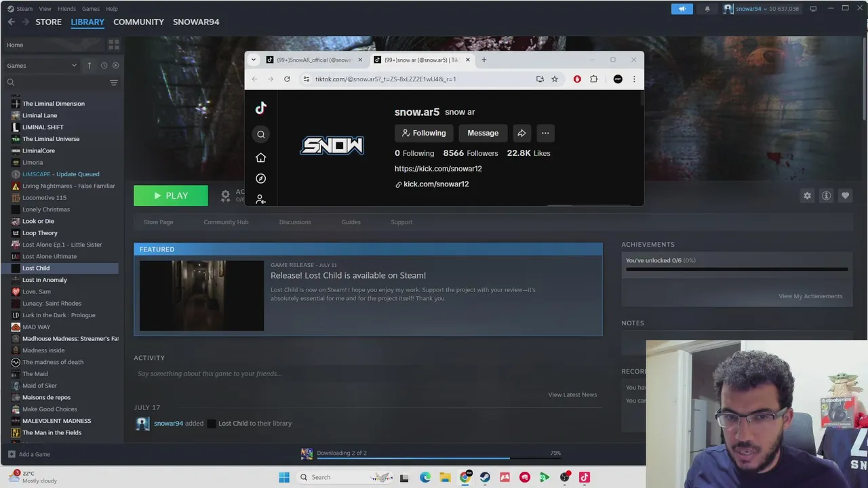Bookmark this page with star icon
868x488 pixels.
554,79
